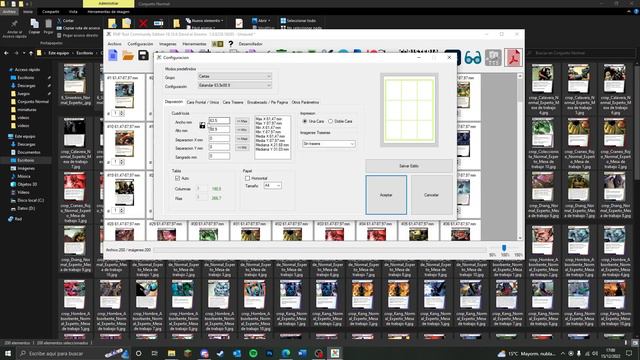
Task: Export to PDF with red PDF icon
Action: pyautogui.click(x=513, y=57)
